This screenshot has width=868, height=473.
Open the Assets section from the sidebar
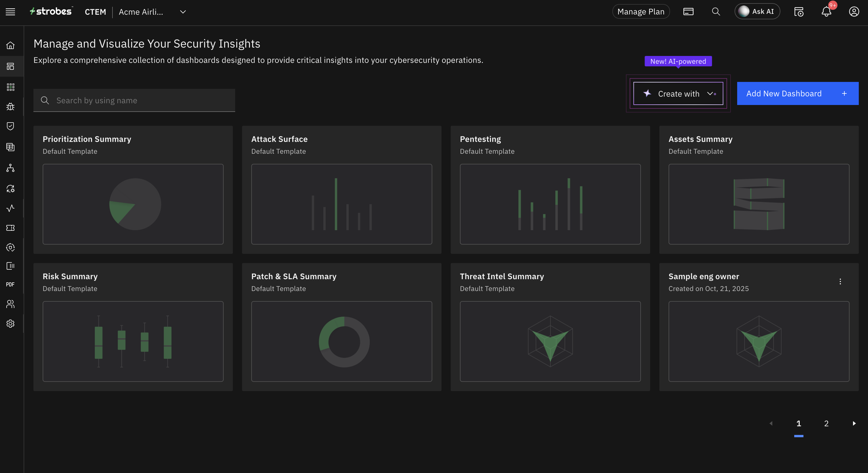[10, 87]
